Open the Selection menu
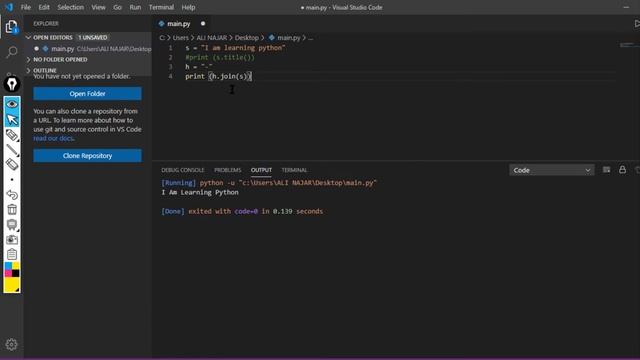The height and width of the screenshot is (360, 640). click(x=71, y=7)
